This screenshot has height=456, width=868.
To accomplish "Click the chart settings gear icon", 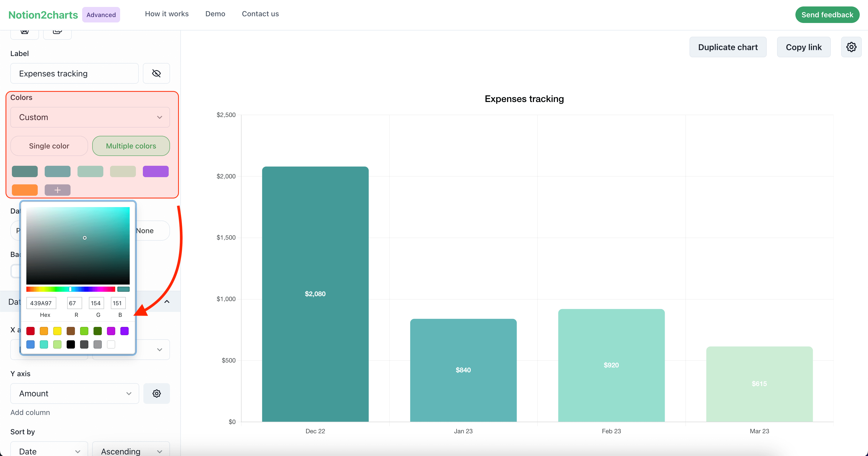I will (851, 47).
